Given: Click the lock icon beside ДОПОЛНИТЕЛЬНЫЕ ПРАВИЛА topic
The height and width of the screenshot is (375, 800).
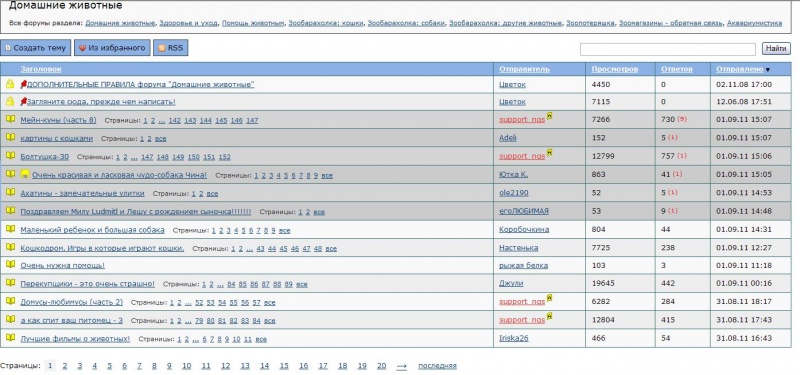Looking at the screenshot, I should tap(10, 84).
